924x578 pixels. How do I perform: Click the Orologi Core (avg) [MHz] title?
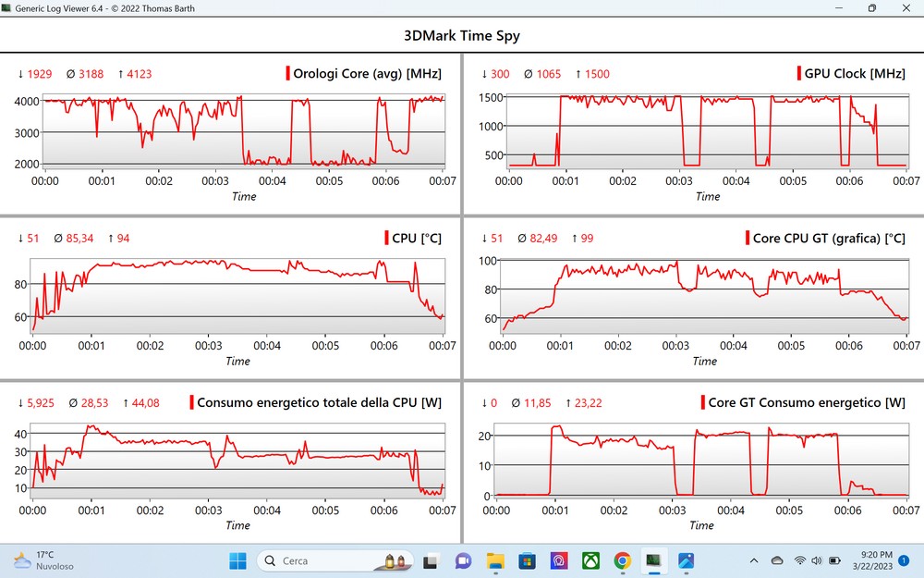[x=367, y=74]
